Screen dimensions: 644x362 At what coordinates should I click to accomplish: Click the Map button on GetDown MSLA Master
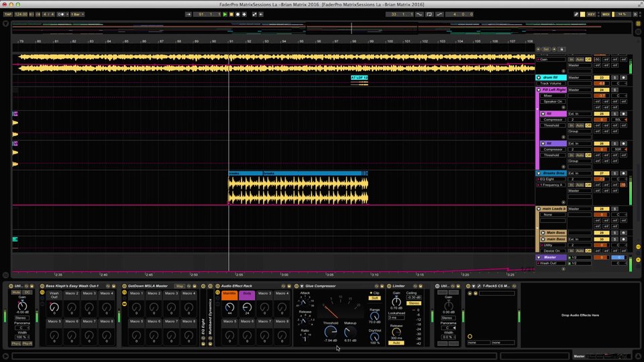(x=180, y=286)
